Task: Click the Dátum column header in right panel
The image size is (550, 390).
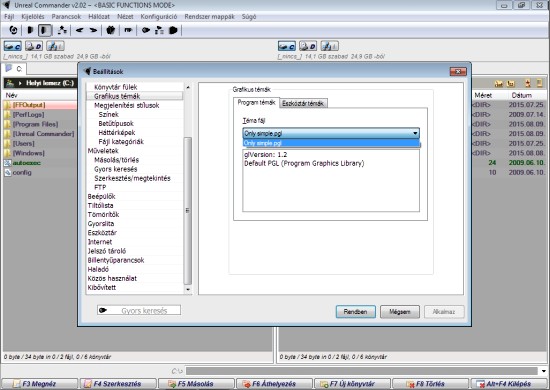Action: pyautogui.click(x=522, y=95)
